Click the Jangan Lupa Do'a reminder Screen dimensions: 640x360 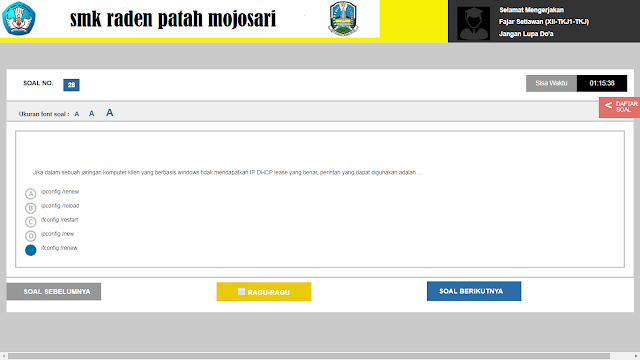(x=526, y=34)
